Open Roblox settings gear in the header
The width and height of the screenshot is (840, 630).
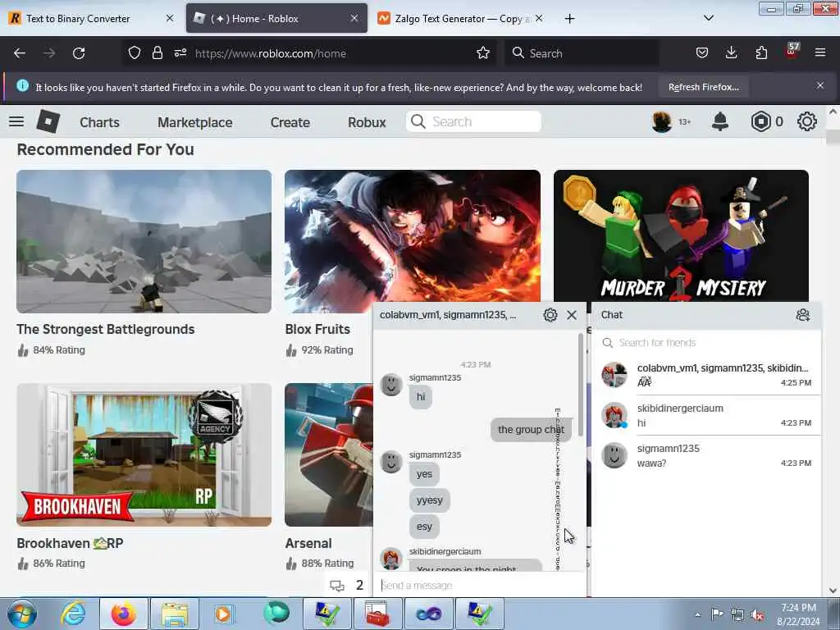point(807,121)
